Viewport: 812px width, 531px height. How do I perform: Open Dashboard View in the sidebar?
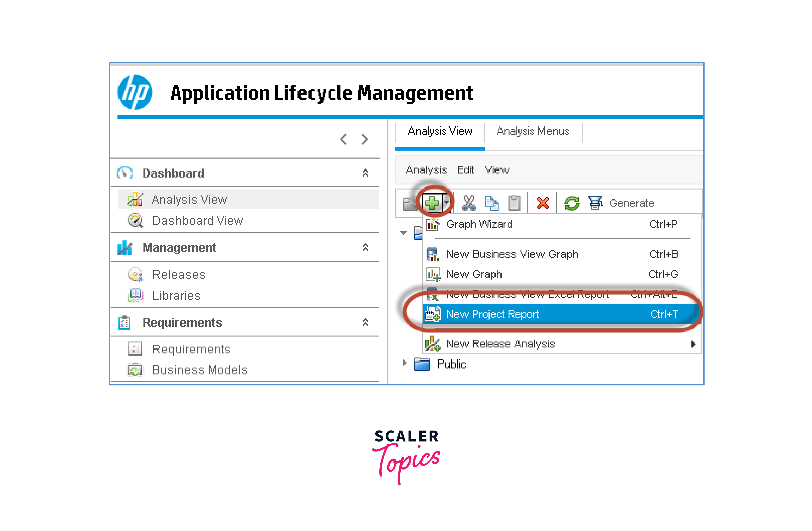click(197, 221)
